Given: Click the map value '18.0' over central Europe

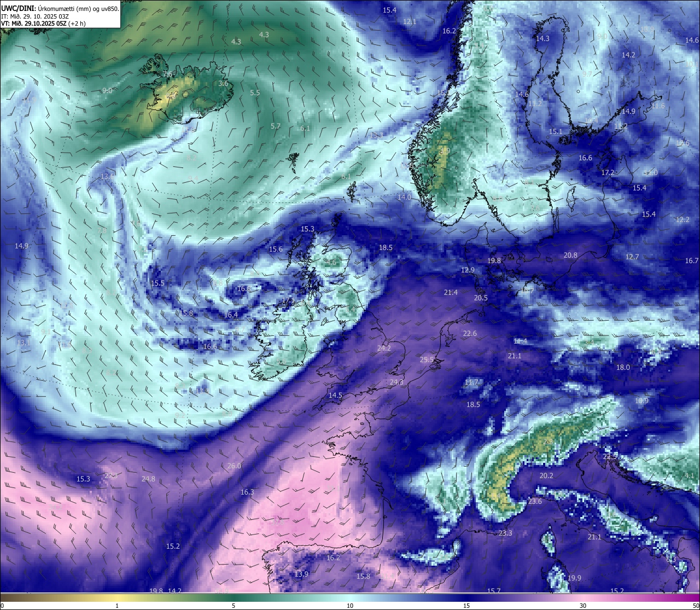Looking at the screenshot, I should click(623, 368).
